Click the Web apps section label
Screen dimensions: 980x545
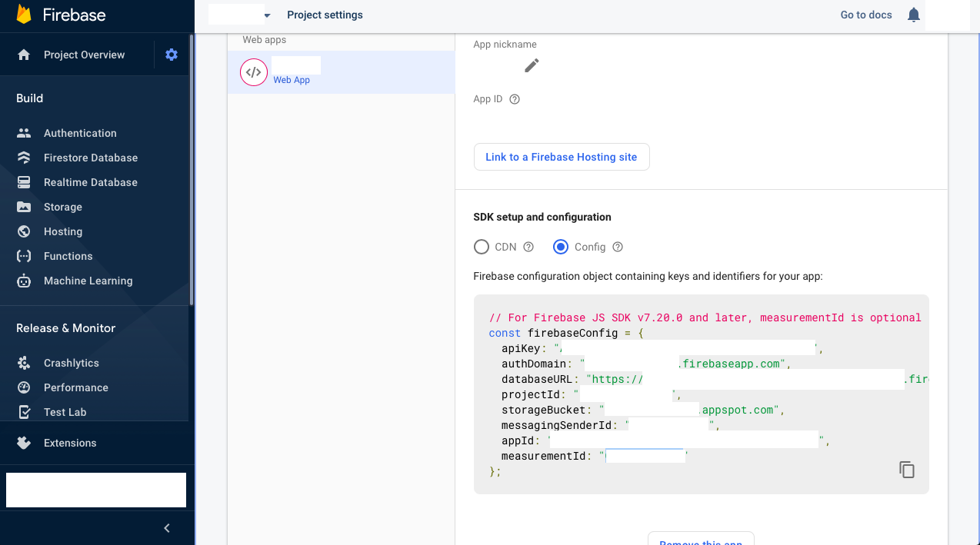265,40
